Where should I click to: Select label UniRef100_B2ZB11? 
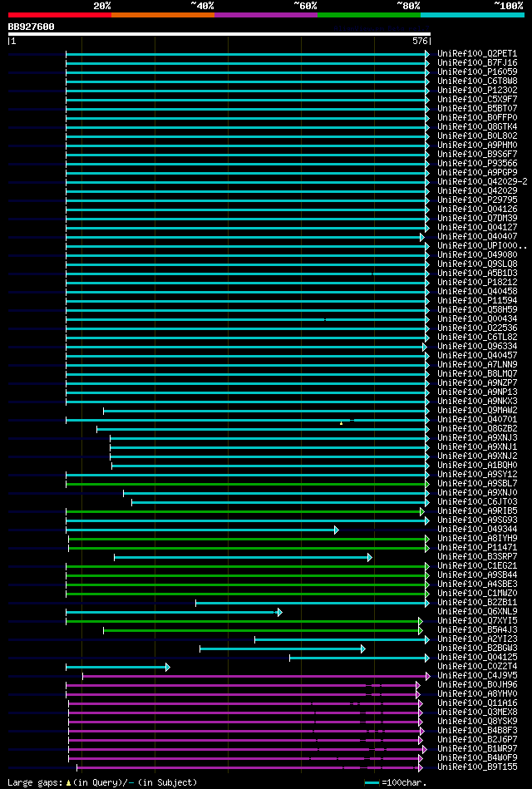[x=477, y=603]
